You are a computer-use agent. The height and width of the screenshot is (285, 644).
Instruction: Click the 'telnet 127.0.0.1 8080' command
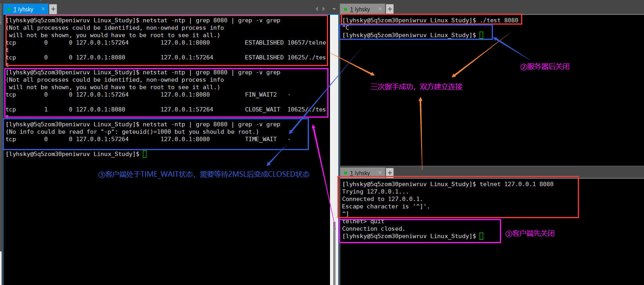click(x=516, y=184)
